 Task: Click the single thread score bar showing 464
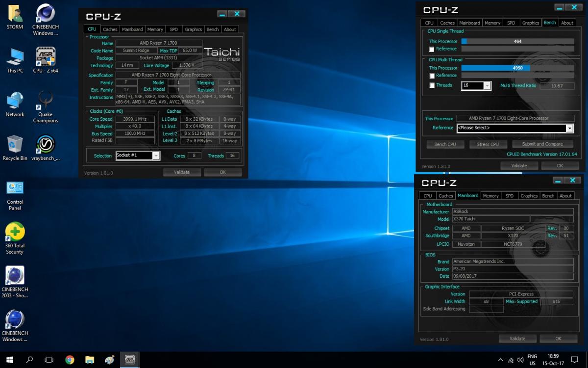click(517, 42)
